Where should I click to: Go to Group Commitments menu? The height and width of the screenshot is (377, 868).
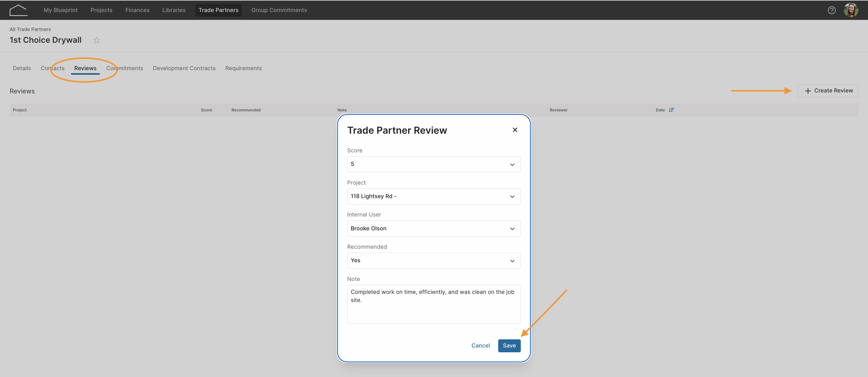click(279, 10)
